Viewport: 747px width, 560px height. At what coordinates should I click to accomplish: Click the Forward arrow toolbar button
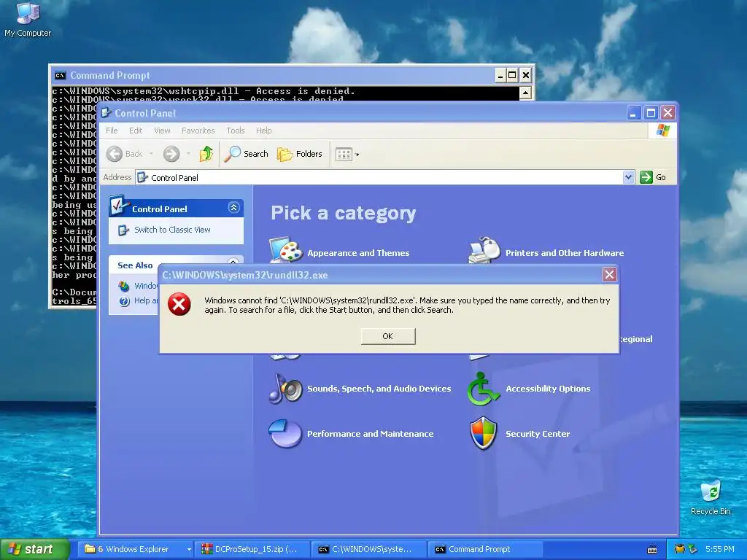click(x=171, y=154)
